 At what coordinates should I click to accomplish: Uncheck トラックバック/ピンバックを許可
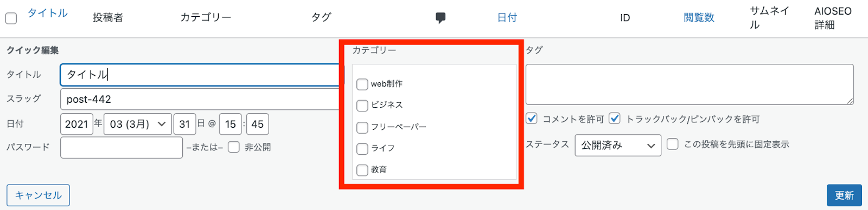615,118
